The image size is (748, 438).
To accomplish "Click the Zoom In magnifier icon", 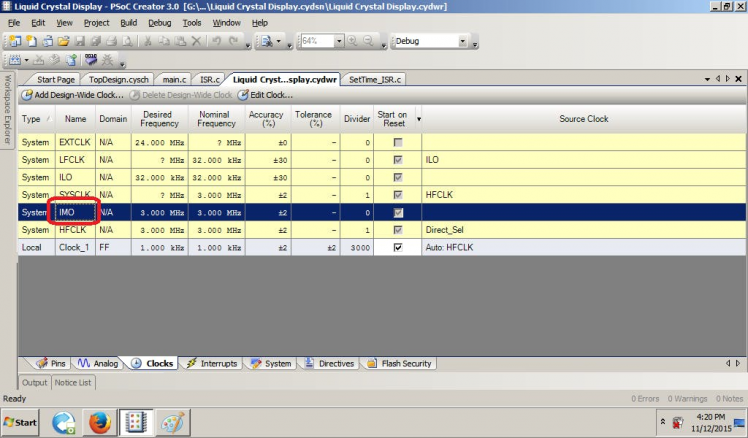I will click(x=353, y=41).
